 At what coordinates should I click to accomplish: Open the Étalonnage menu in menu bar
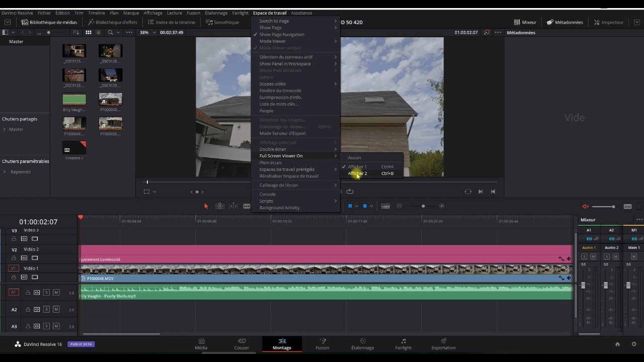click(x=216, y=13)
